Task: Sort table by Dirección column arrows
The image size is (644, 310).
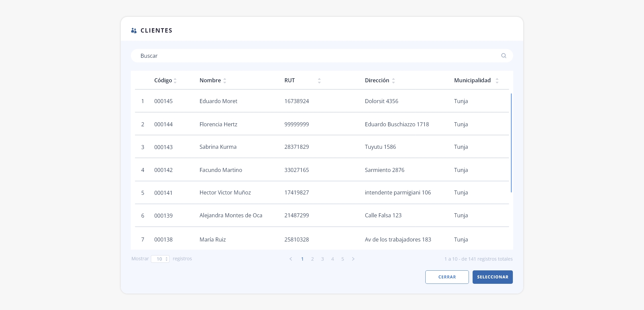Action: point(393,81)
